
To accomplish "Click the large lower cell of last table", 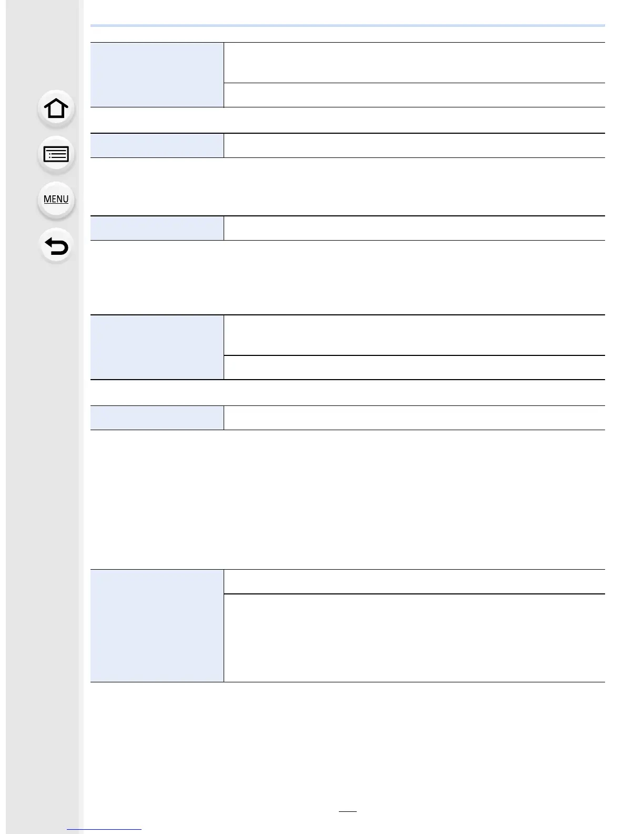I will [415, 638].
